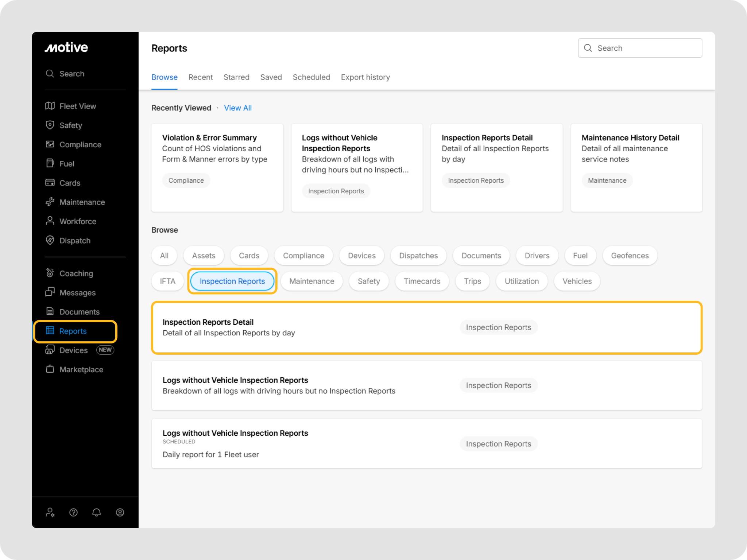Select the All filter chip
This screenshot has width=747, height=560.
pos(164,256)
